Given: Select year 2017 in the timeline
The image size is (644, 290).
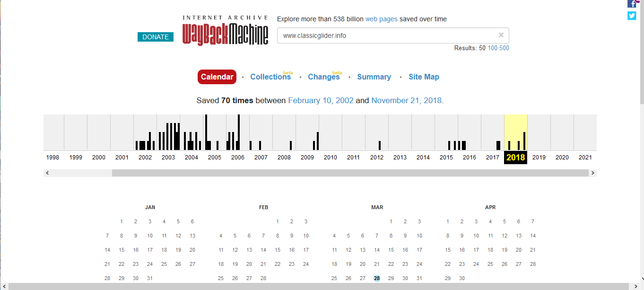Looking at the screenshot, I should 493,158.
